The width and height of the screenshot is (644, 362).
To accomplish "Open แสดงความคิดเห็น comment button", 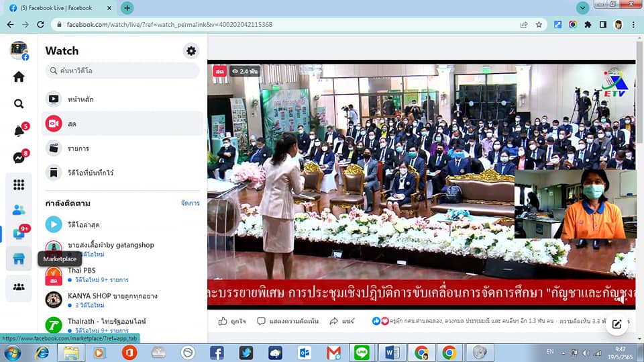I will 287,321.
